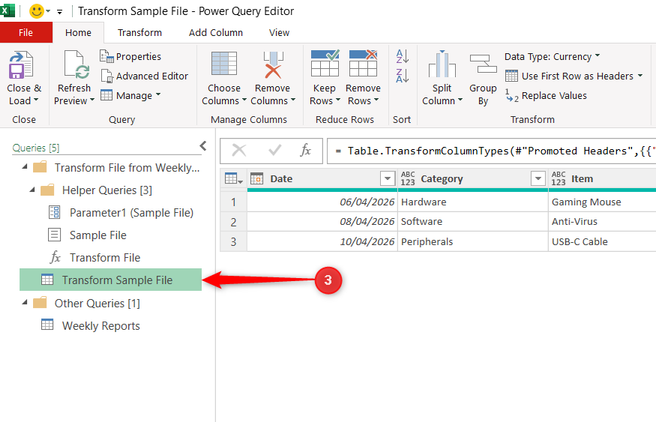Select row number 2 header

click(x=233, y=222)
